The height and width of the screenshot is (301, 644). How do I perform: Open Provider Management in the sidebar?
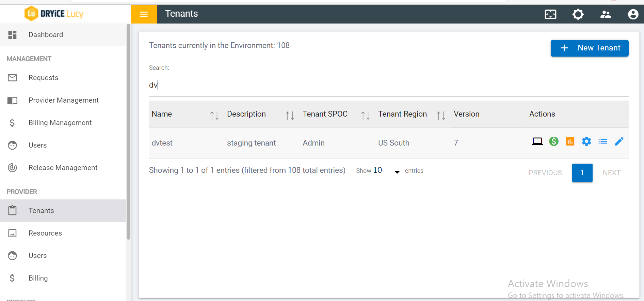click(x=64, y=100)
